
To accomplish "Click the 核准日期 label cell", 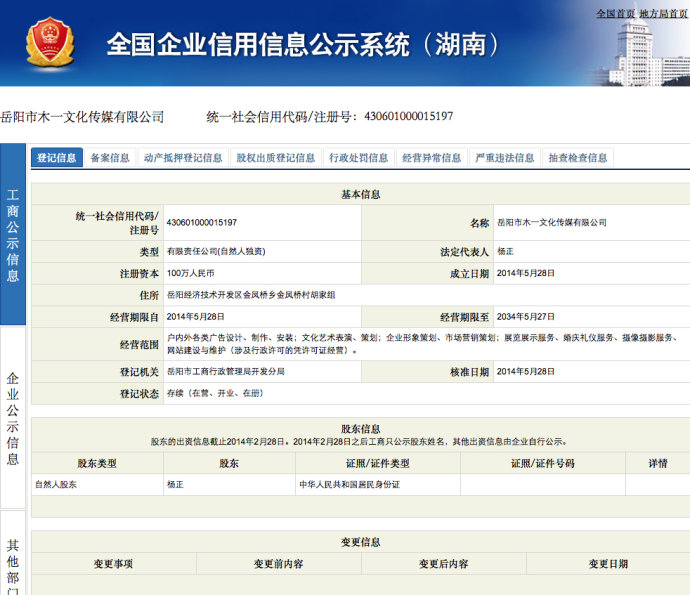I will click(x=427, y=372).
